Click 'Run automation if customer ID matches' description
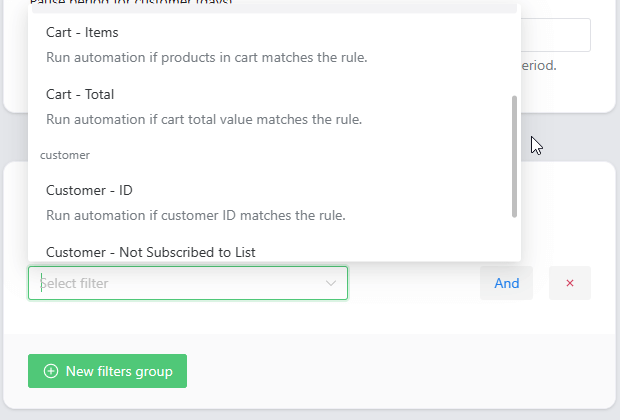Image resolution: width=620 pixels, height=420 pixels. (196, 216)
